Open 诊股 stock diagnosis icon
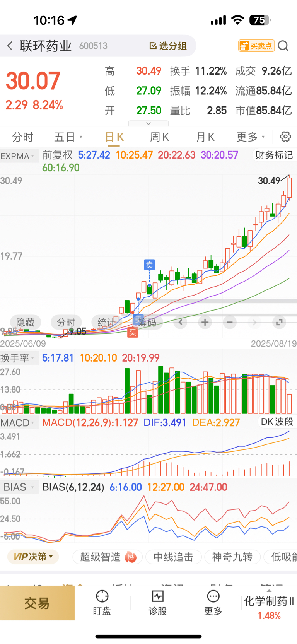The width and height of the screenshot is (297, 644). pos(158,603)
